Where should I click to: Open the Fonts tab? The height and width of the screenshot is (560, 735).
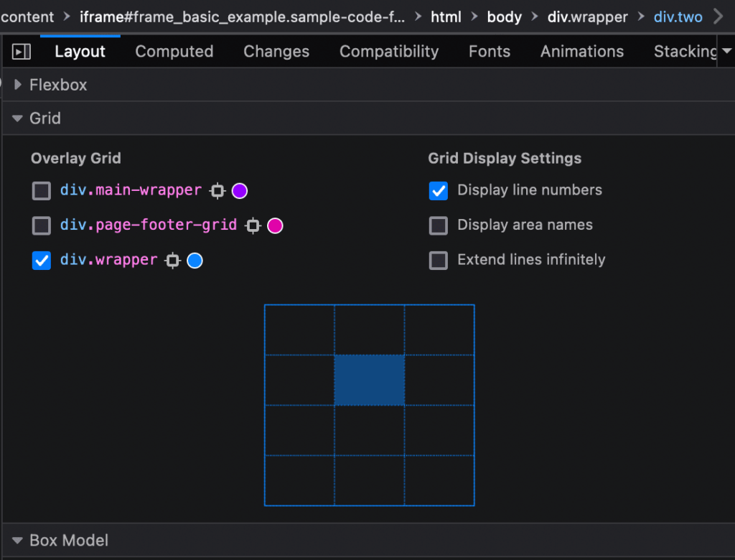pos(489,51)
